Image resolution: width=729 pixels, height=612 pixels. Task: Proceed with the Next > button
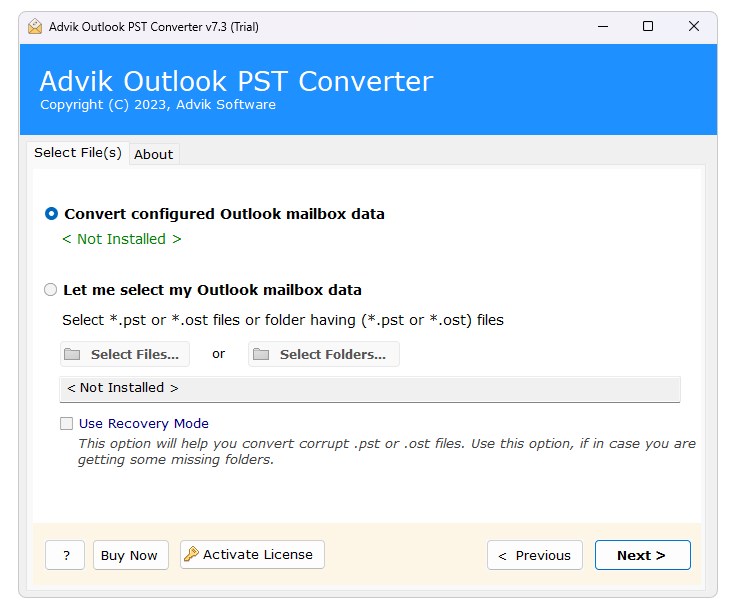tap(643, 555)
